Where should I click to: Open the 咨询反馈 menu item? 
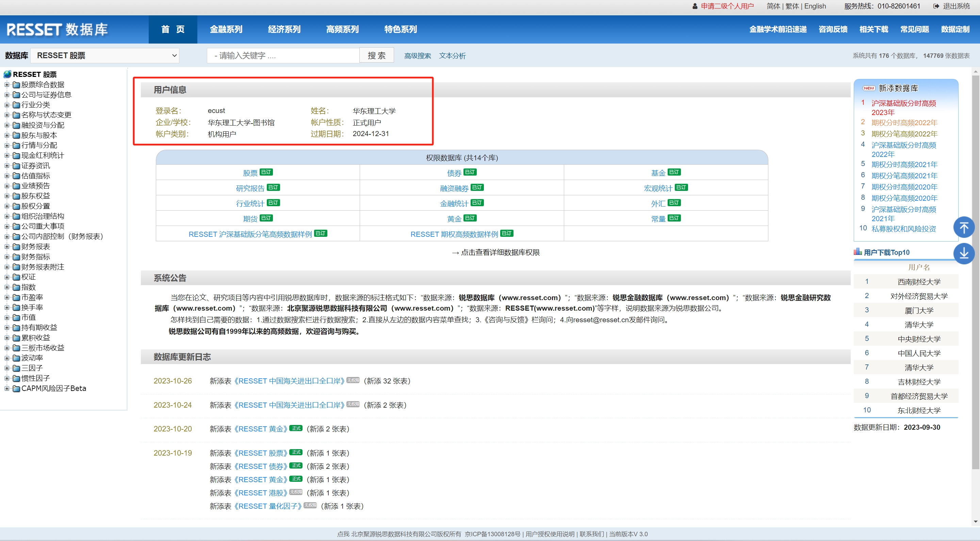[x=833, y=29]
